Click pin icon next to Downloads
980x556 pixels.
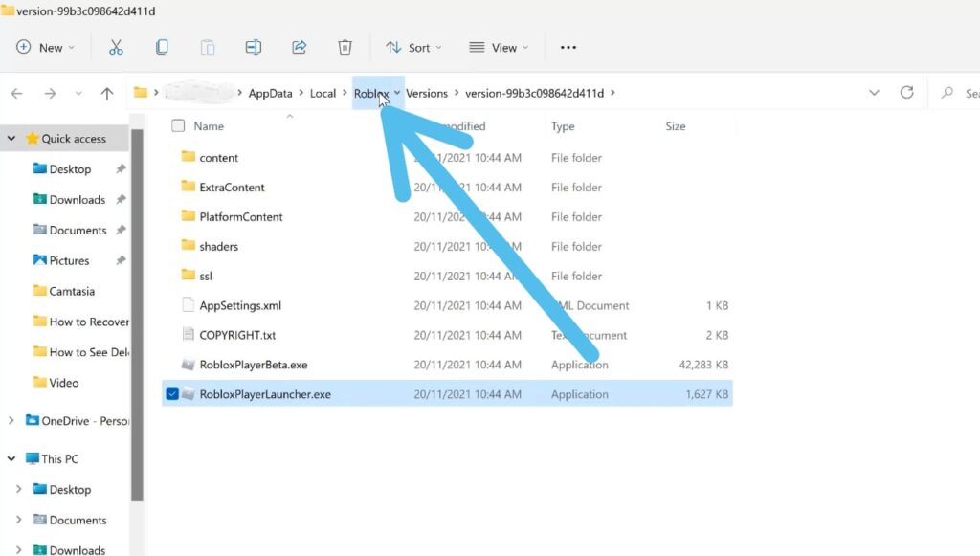click(121, 199)
